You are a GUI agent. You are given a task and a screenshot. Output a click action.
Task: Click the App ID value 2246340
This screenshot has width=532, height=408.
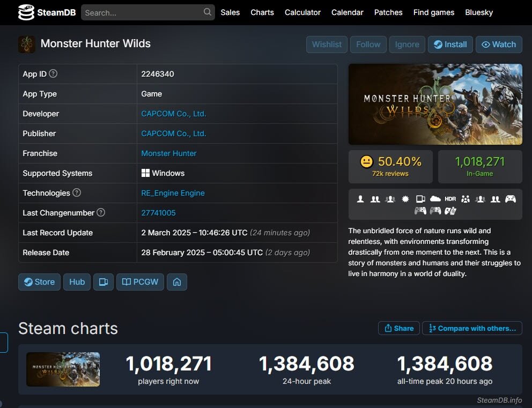coord(158,74)
